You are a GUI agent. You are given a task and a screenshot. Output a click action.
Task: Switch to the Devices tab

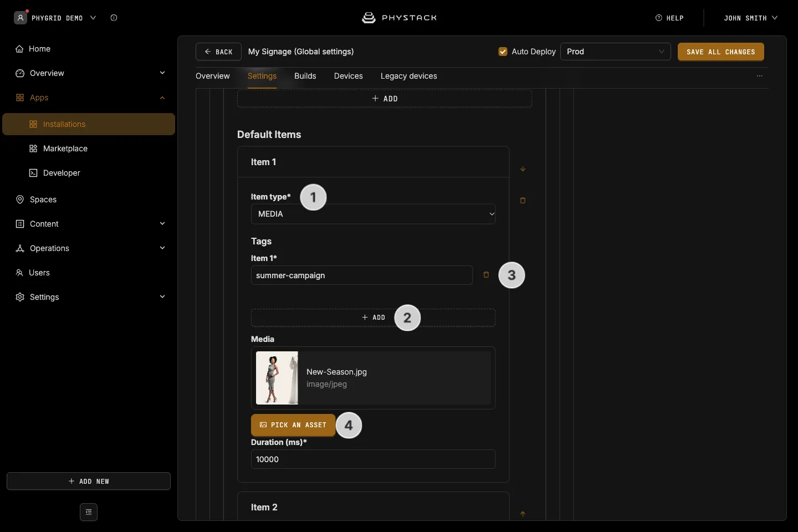[349, 76]
